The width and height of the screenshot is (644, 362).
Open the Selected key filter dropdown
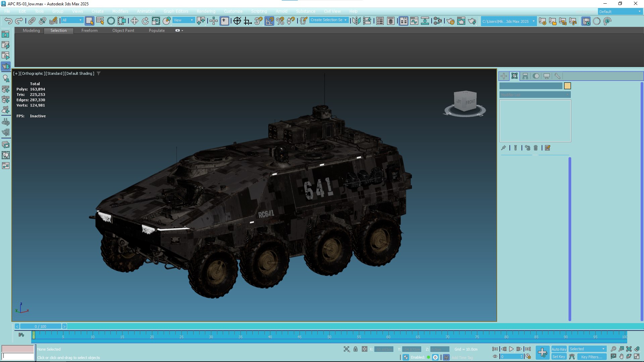tap(587, 349)
